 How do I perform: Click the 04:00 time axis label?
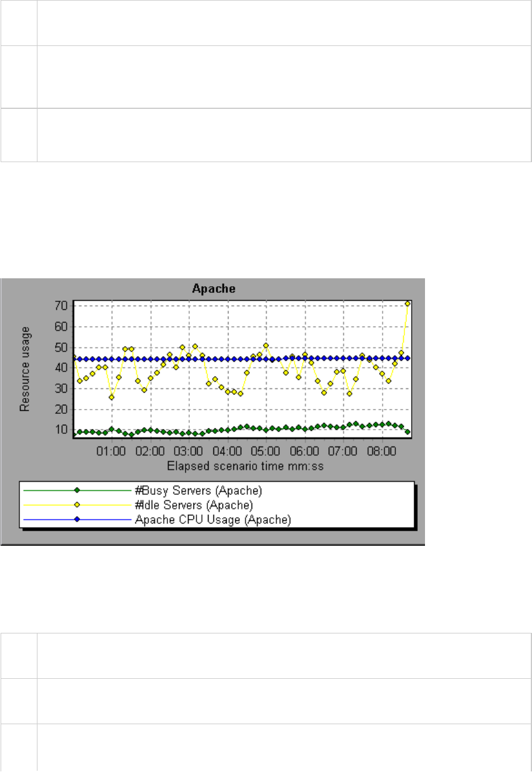tap(227, 451)
